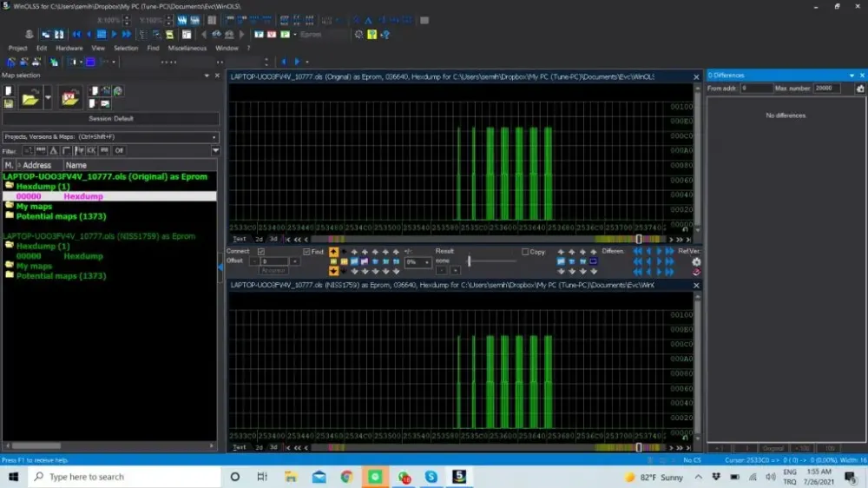The height and width of the screenshot is (488, 868).
Task: Open the Find menu
Action: click(x=154, y=48)
